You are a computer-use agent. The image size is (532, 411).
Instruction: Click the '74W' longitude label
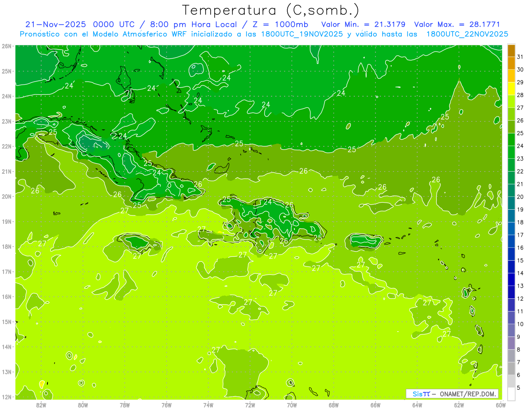point(208,405)
